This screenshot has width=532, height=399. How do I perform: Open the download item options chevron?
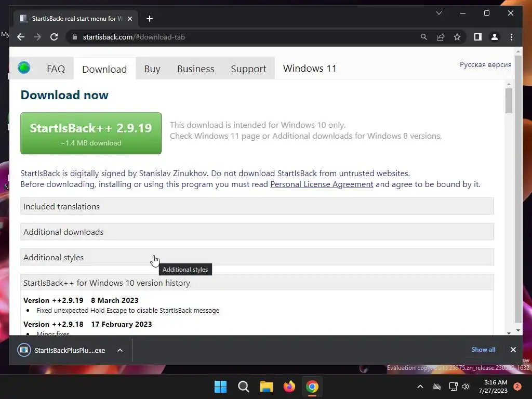[x=120, y=350]
